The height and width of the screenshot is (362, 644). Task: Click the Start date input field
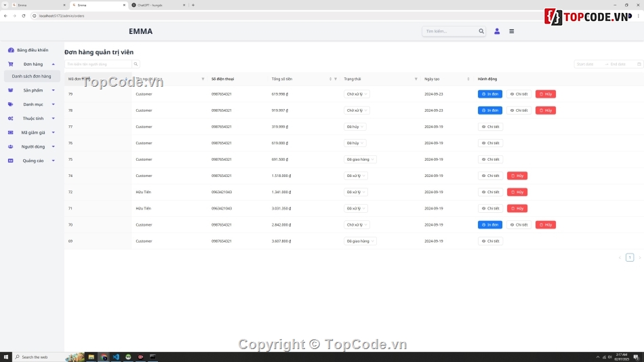coord(588,64)
